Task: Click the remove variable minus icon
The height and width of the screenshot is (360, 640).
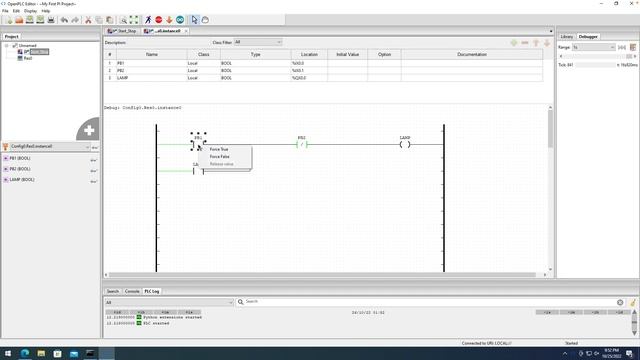Action: [525, 43]
